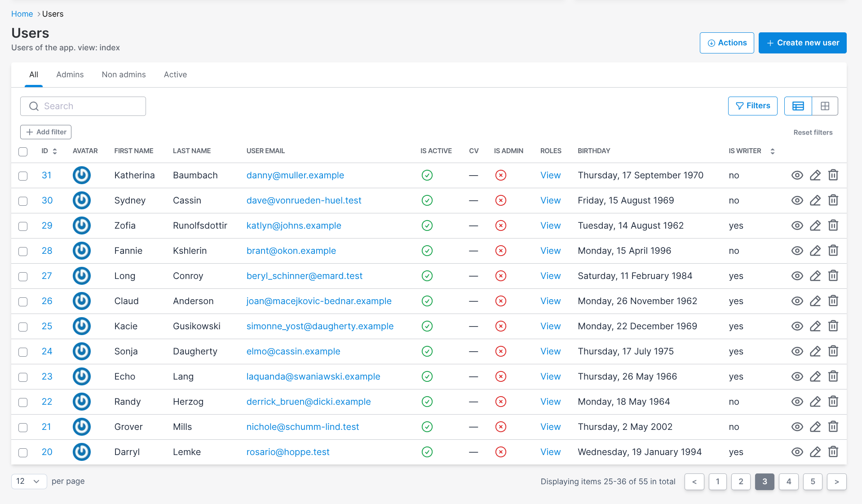Click Darryl Lemke's avatar image
Image resolution: width=862 pixels, height=504 pixels.
(x=82, y=452)
